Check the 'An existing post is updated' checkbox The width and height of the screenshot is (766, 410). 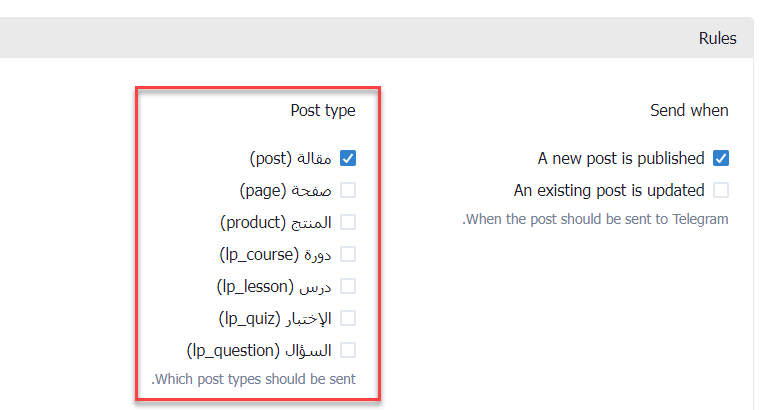(x=721, y=190)
